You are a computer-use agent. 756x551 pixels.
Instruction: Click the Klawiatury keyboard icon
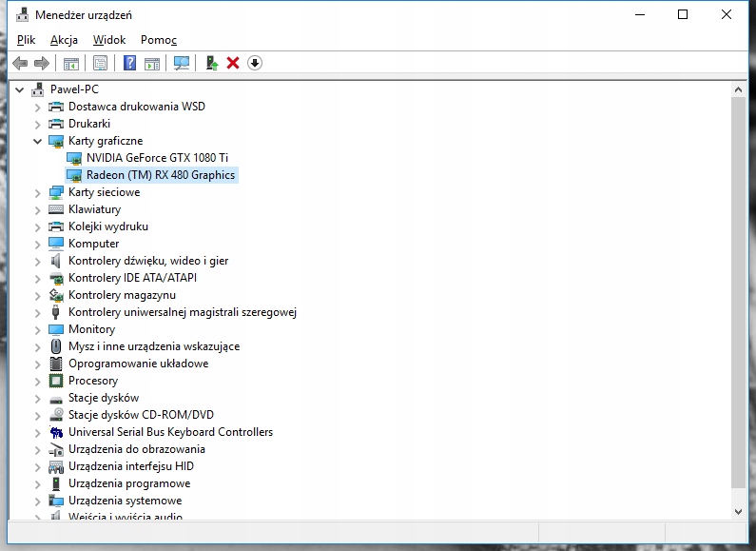pos(56,209)
